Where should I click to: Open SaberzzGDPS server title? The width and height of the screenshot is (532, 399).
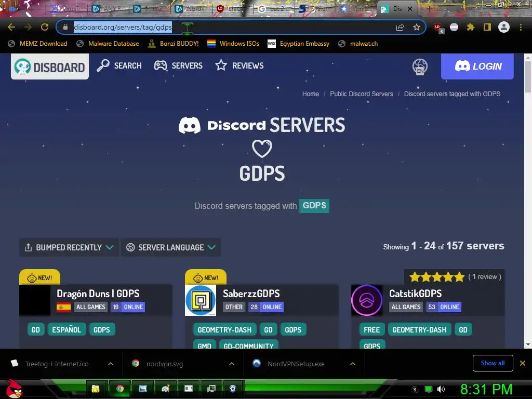click(251, 294)
